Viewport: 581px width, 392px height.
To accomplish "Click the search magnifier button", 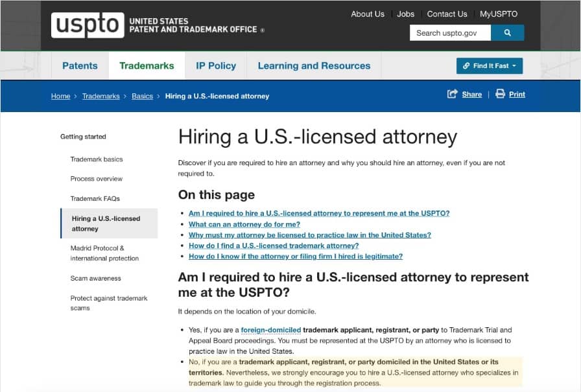I will [507, 33].
